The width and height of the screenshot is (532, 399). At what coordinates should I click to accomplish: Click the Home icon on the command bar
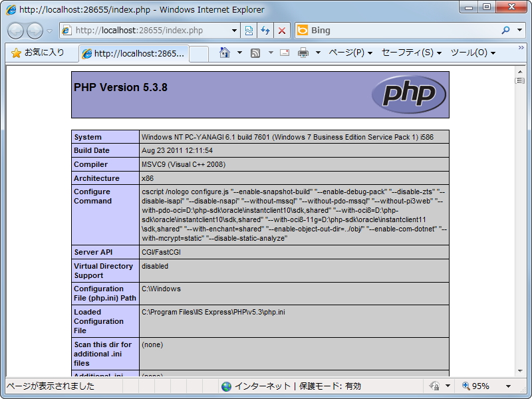[225, 53]
